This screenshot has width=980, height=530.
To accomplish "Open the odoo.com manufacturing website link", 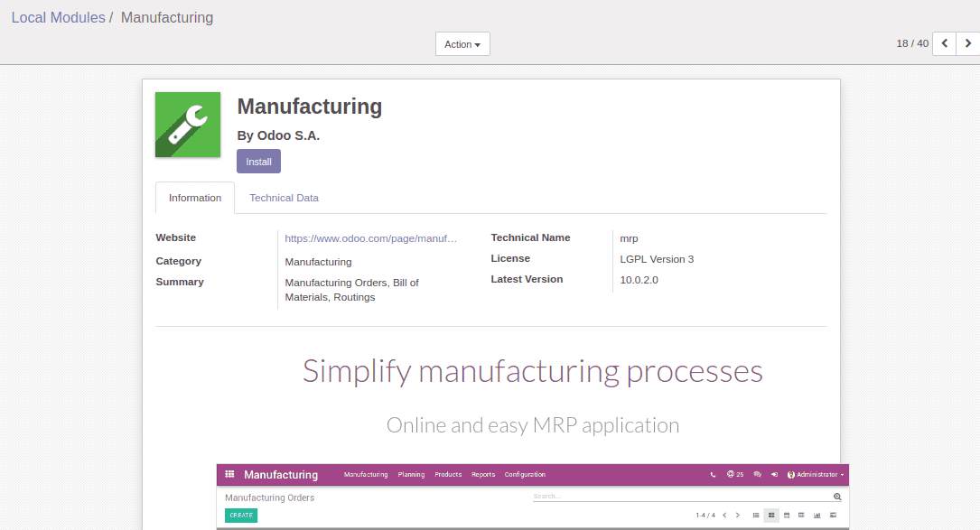I will (370, 238).
